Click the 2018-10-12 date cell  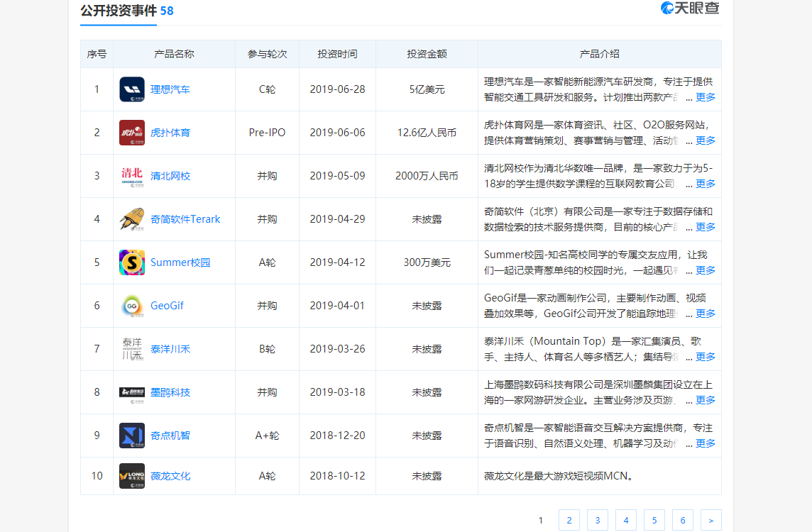338,476
